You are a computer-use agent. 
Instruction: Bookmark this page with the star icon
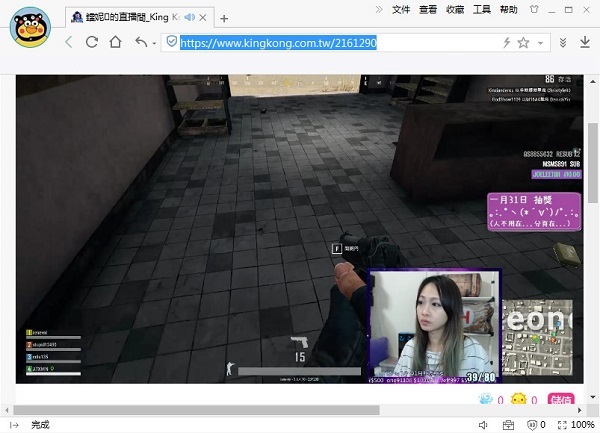pyautogui.click(x=523, y=43)
